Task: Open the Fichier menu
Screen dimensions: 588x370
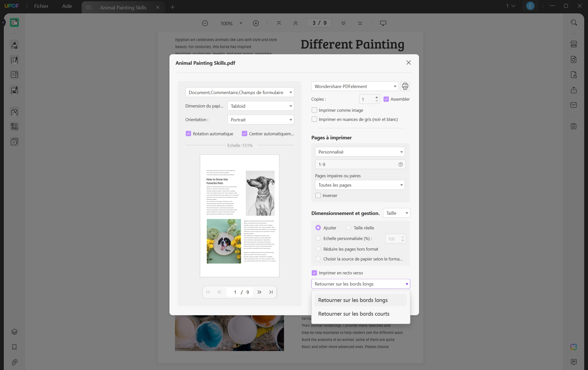Action: pos(41,6)
